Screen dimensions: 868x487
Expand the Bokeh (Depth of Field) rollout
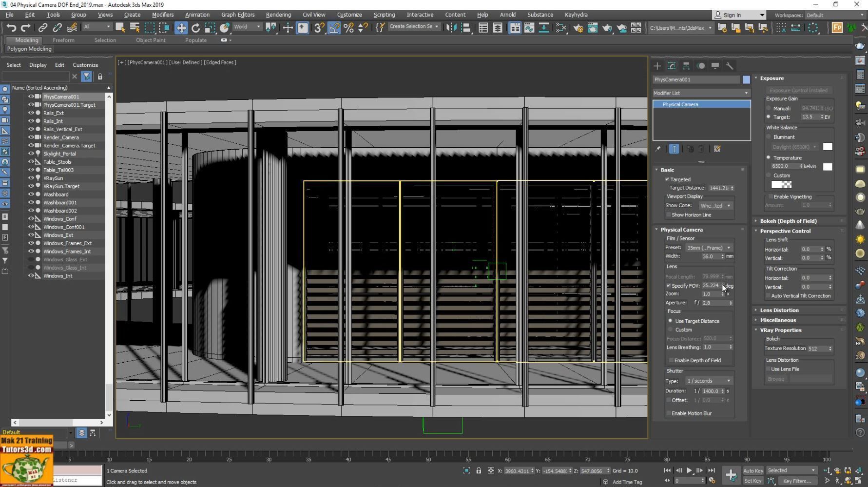(788, 221)
